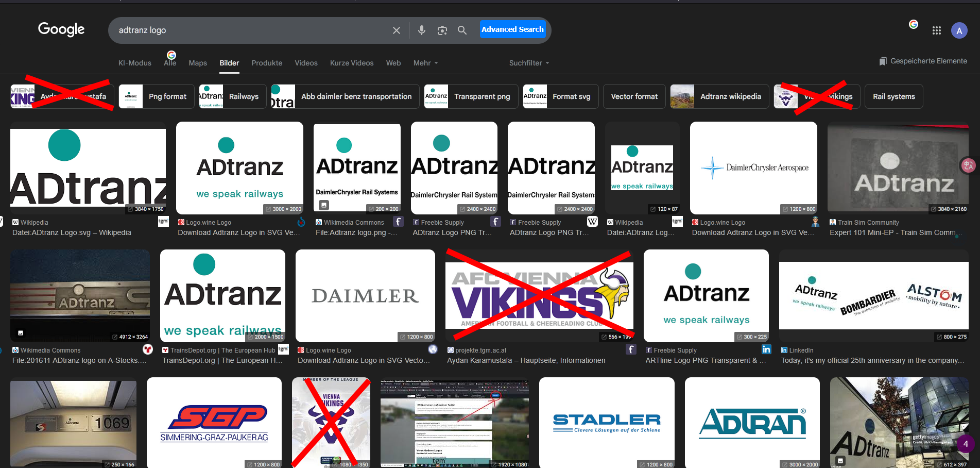Viewport: 980px width, 468px height.
Task: Start a voice search with the microphone icon
Action: (x=422, y=30)
